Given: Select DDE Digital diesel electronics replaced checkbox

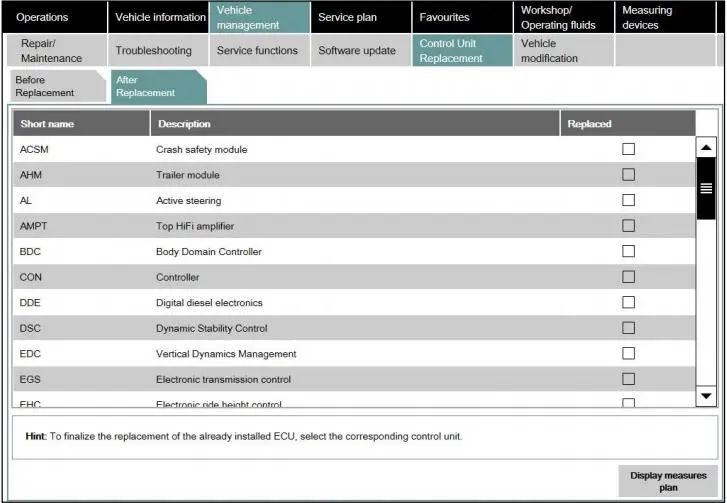Looking at the screenshot, I should point(628,302).
